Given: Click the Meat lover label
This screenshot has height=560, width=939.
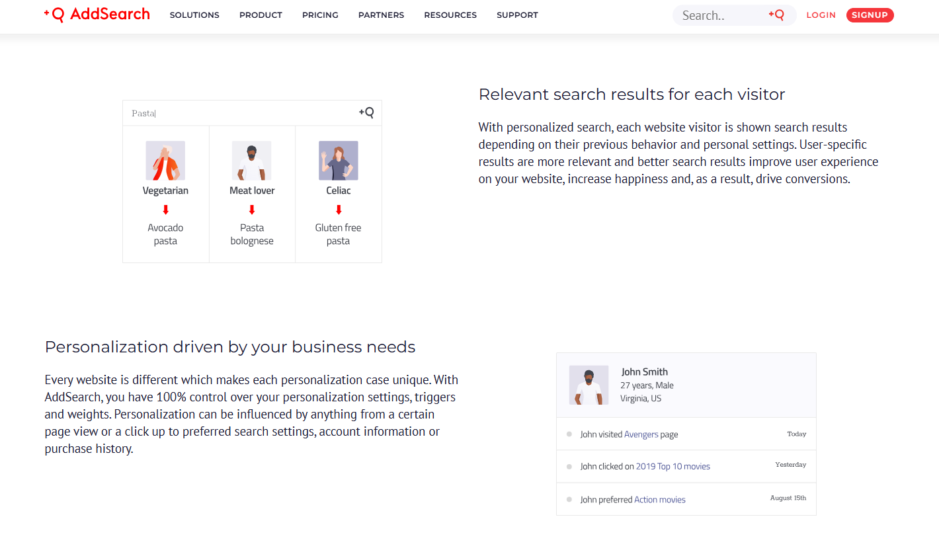Looking at the screenshot, I should tap(252, 190).
